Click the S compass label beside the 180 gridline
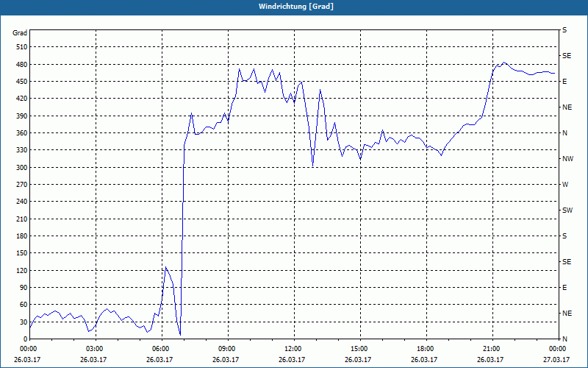 pos(564,236)
